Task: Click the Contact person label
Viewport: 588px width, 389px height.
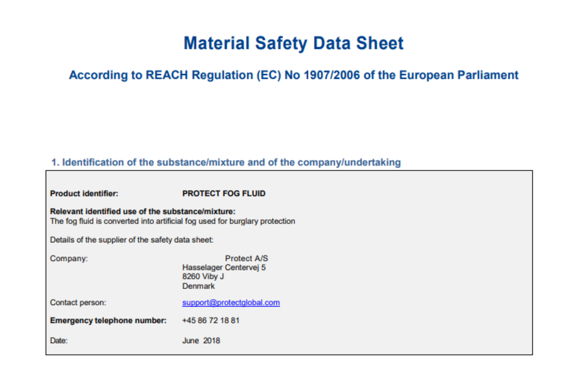Action: (x=78, y=303)
